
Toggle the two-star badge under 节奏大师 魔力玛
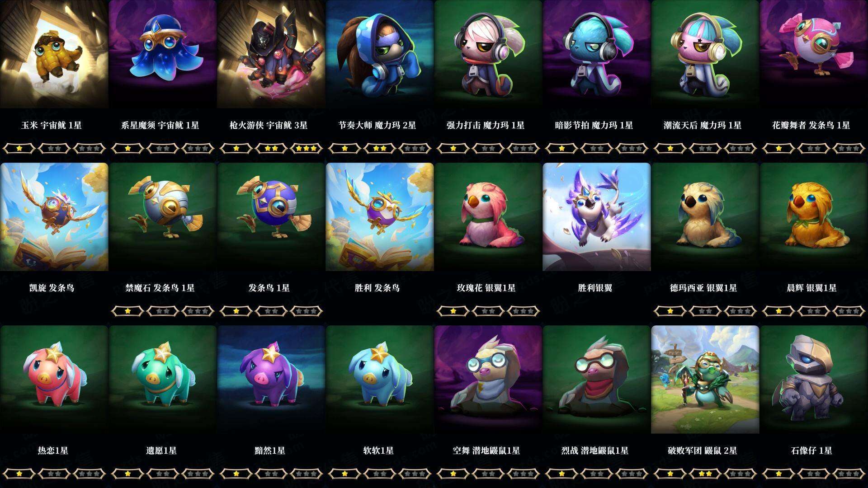point(380,148)
